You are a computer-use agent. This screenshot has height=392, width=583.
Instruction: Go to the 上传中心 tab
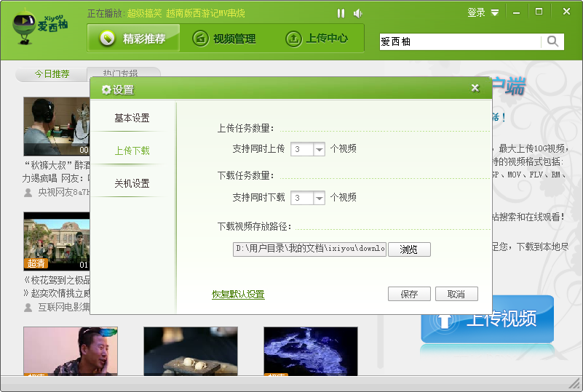(317, 39)
